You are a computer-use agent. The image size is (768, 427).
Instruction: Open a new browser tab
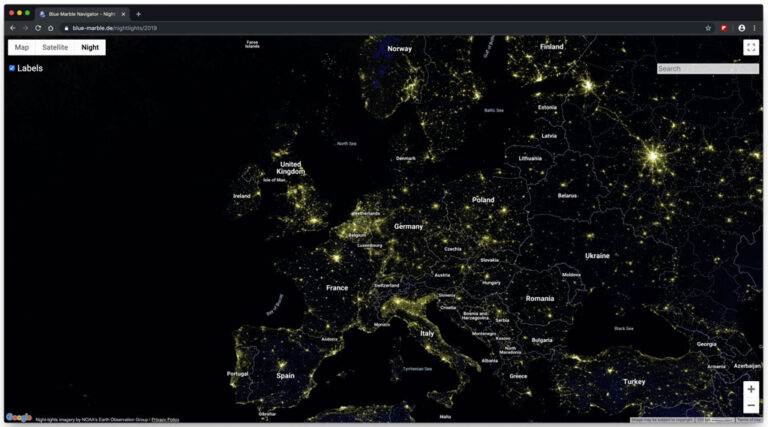(138, 14)
